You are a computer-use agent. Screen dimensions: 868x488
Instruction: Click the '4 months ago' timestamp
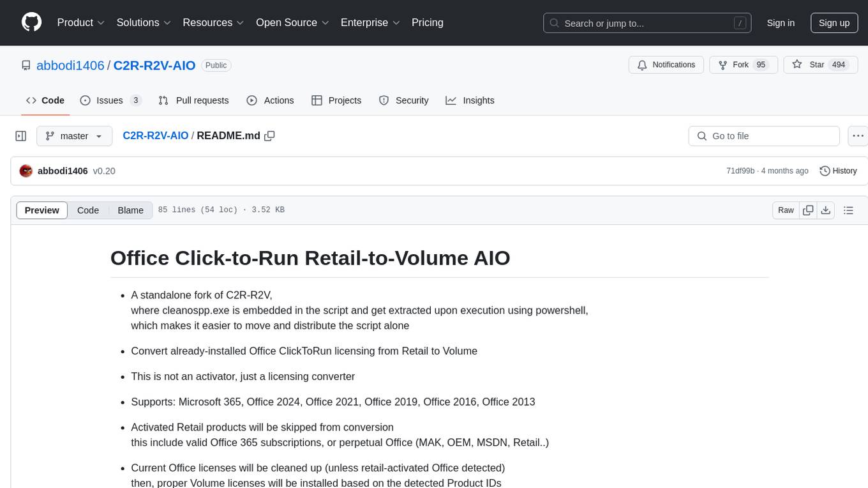(x=786, y=171)
